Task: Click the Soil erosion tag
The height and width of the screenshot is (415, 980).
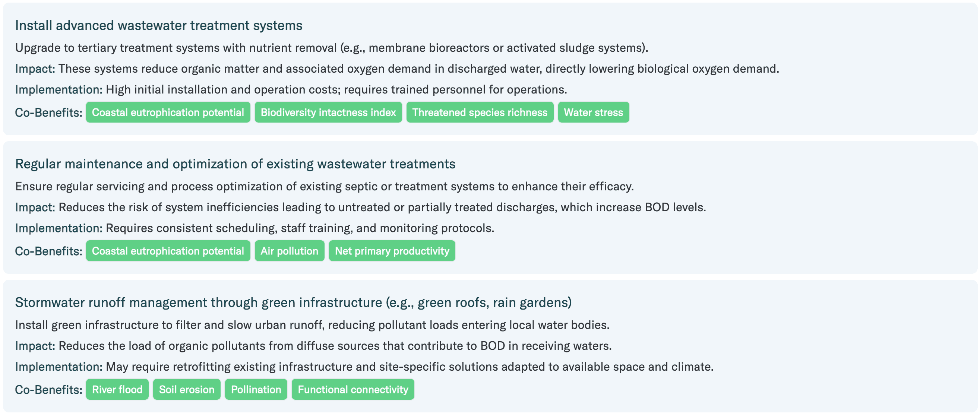Action: click(186, 389)
